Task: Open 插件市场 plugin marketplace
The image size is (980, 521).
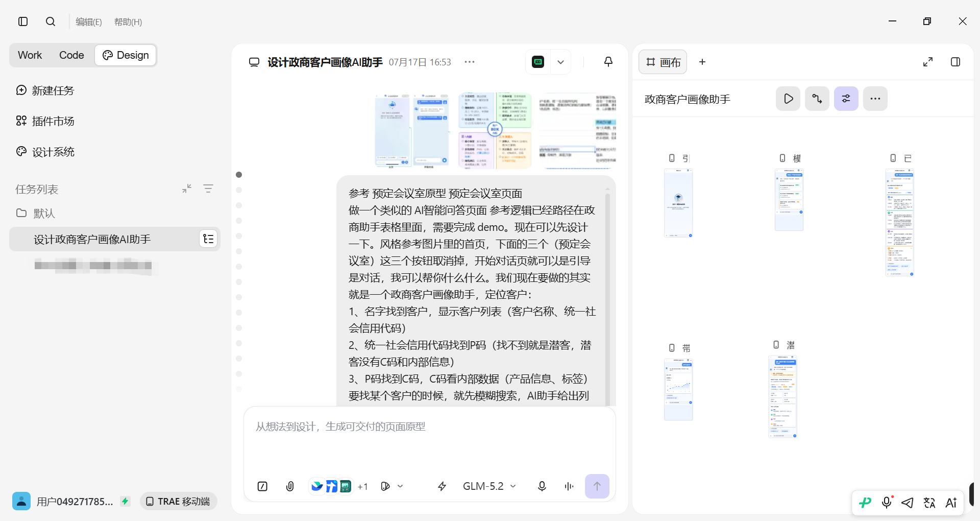Action: pyautogui.click(x=45, y=121)
